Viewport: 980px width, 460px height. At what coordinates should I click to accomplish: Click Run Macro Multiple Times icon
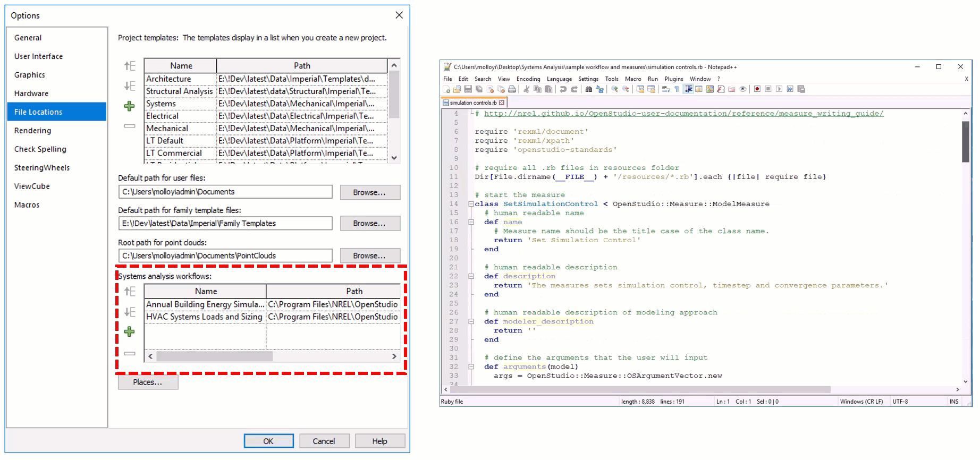point(790,89)
